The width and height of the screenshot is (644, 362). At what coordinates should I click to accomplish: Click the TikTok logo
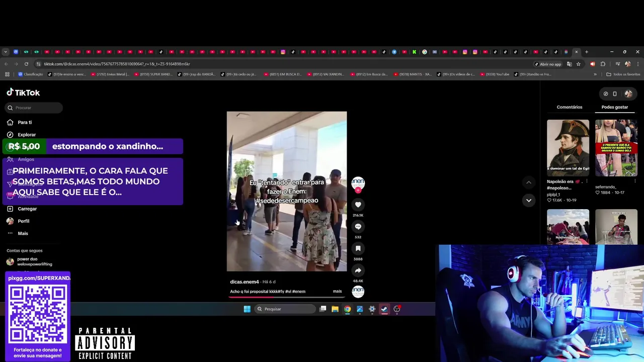point(23,93)
